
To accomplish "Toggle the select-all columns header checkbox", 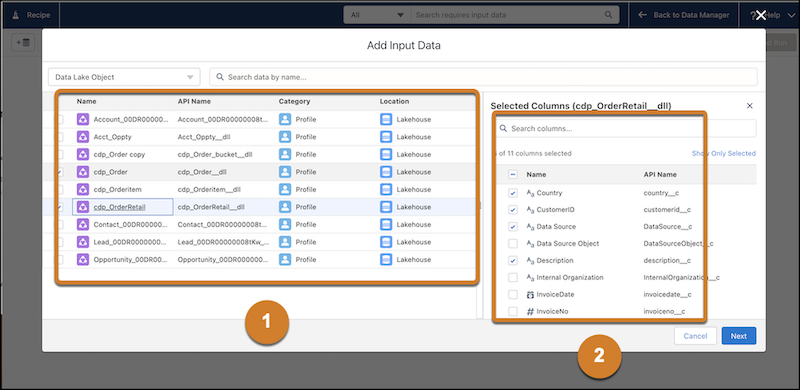I will point(513,175).
